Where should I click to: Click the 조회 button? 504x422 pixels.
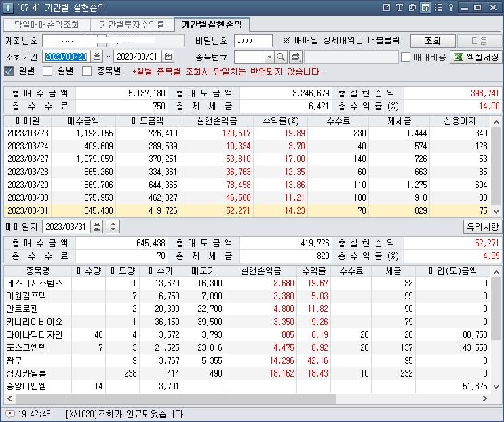tap(433, 41)
